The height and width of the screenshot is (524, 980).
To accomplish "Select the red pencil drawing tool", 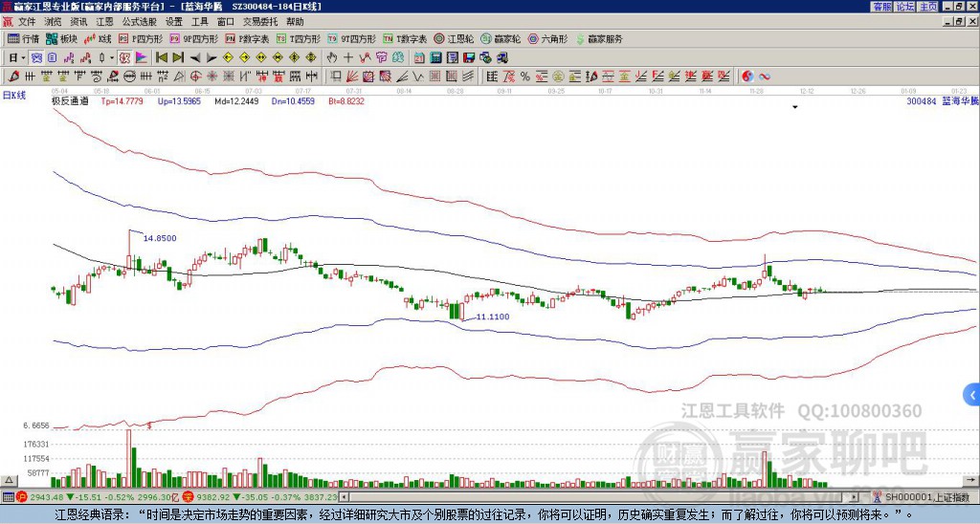I will click(x=13, y=76).
